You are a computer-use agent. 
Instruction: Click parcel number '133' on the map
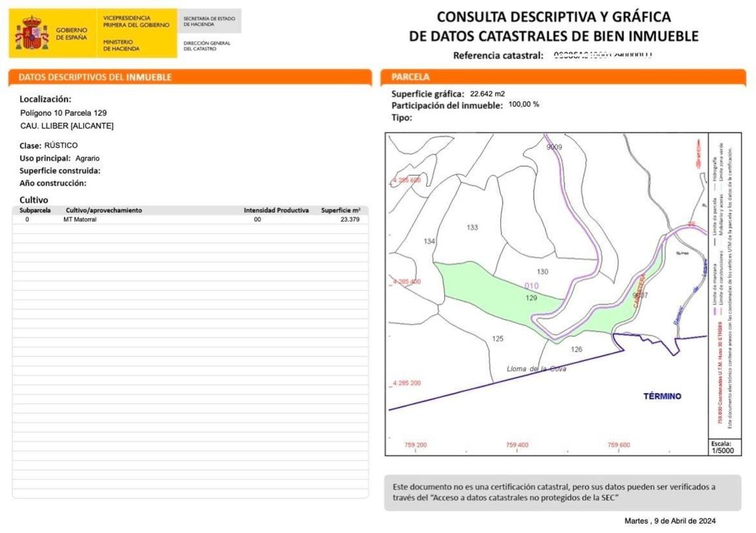click(472, 227)
